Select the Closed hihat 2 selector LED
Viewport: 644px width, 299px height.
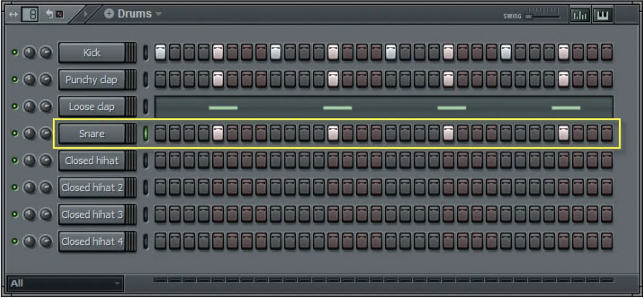tap(145, 187)
